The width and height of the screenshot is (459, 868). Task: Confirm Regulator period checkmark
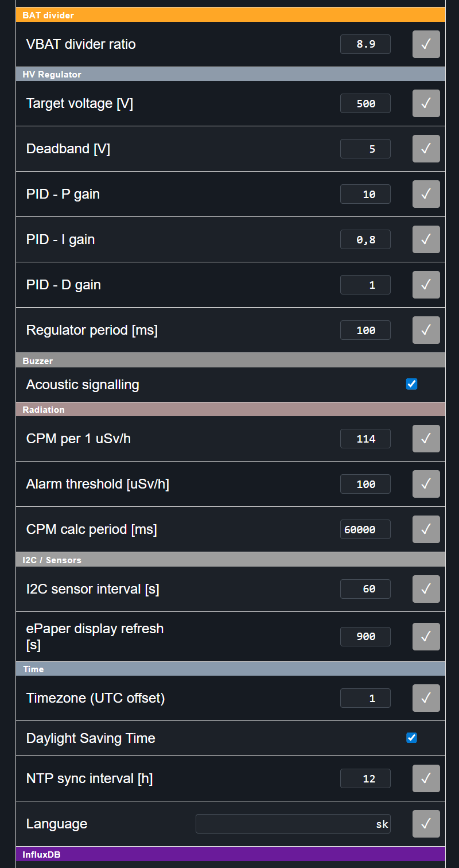[426, 330]
